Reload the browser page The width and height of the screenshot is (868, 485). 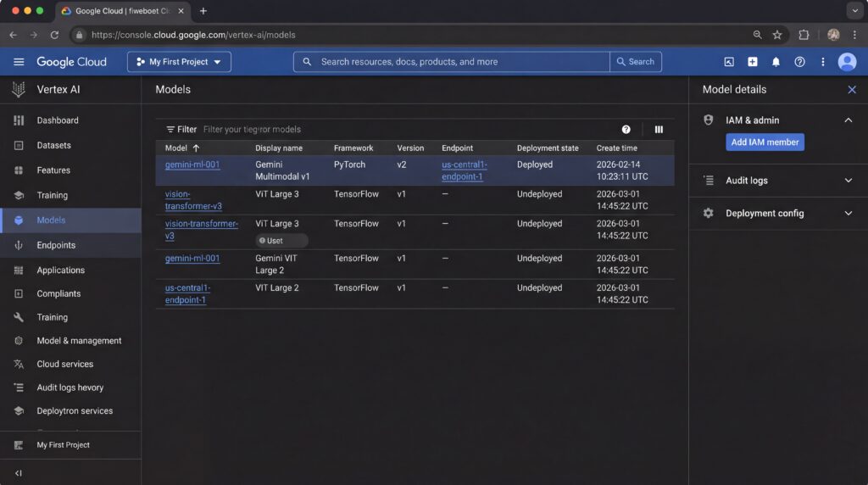click(54, 35)
